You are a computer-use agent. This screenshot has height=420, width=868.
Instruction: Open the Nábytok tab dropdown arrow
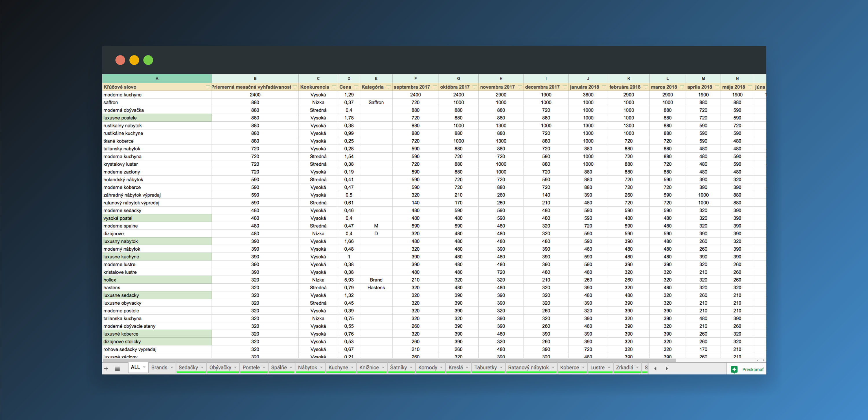pyautogui.click(x=321, y=367)
